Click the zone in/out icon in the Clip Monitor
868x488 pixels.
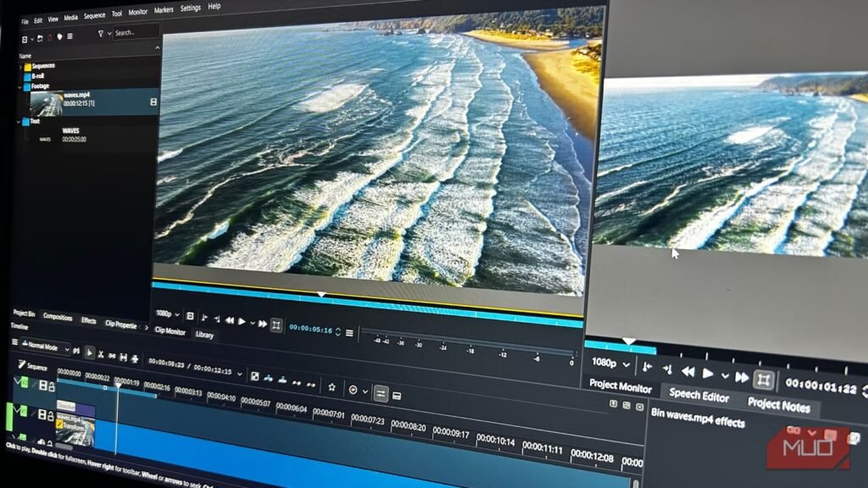[x=278, y=324]
